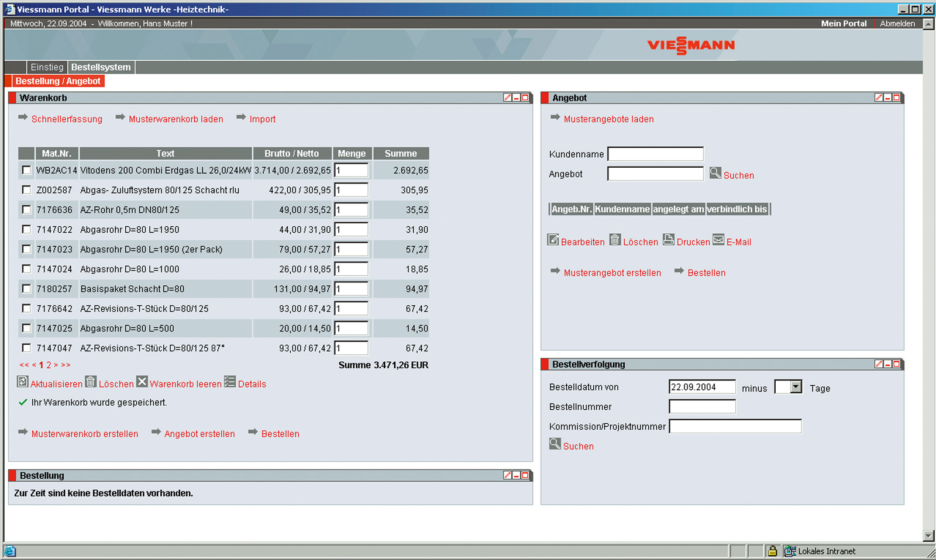Click the Drucken printer icon
936x560 pixels.
point(669,240)
